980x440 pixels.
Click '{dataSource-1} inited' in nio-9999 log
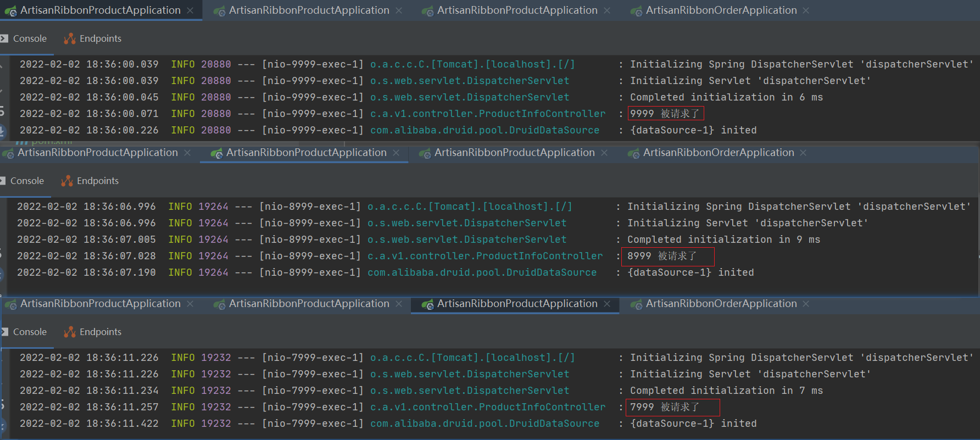click(693, 130)
